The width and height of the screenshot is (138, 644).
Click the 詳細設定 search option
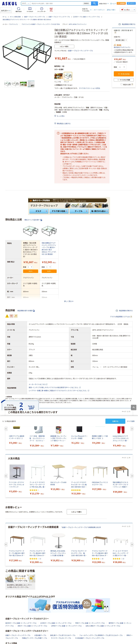tap(86, 4)
